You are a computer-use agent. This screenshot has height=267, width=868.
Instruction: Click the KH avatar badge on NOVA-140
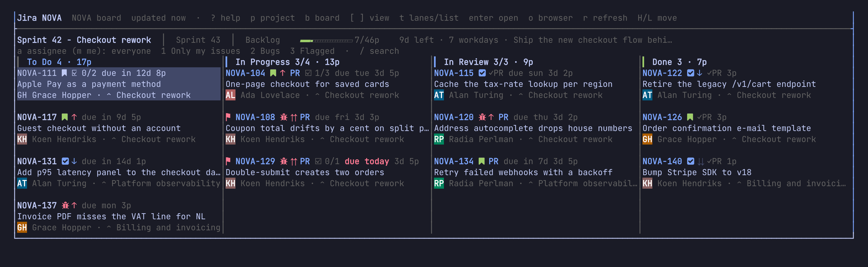click(647, 184)
